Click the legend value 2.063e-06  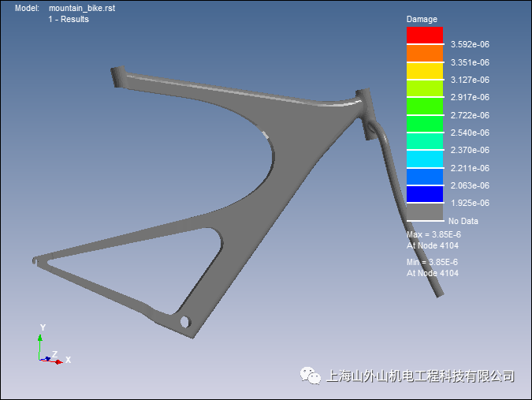(x=470, y=185)
